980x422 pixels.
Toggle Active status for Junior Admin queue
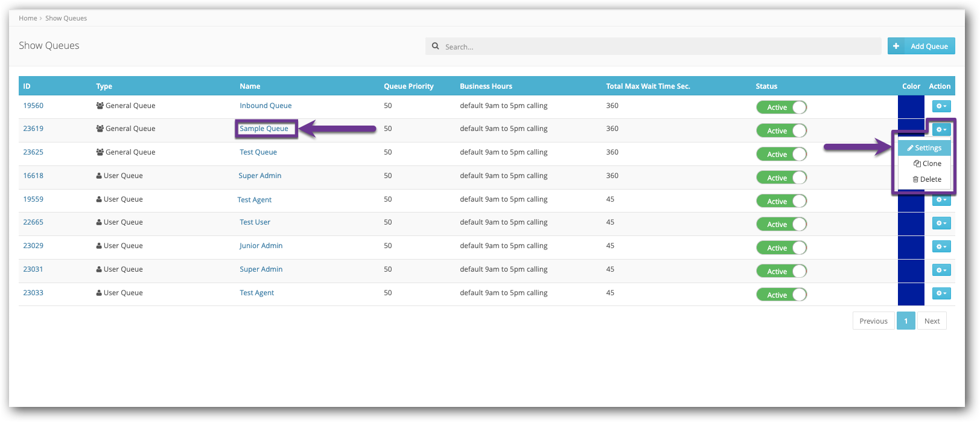[x=781, y=248]
